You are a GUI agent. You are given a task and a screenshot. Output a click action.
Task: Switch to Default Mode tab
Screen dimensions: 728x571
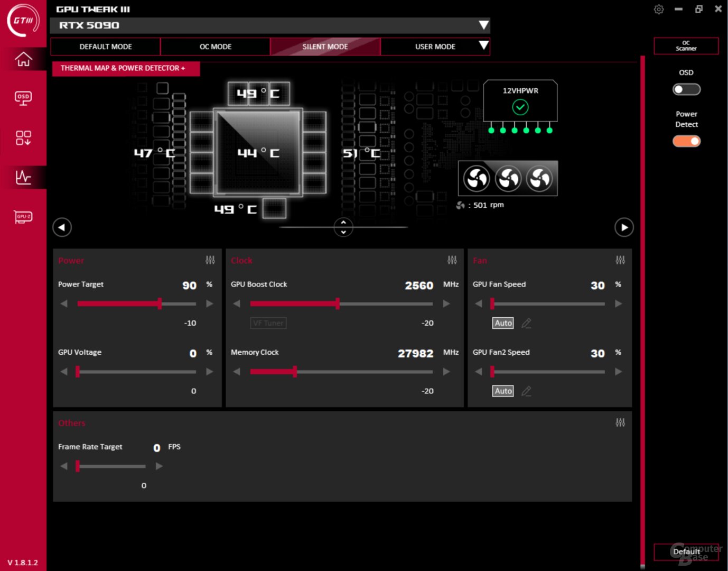(106, 47)
